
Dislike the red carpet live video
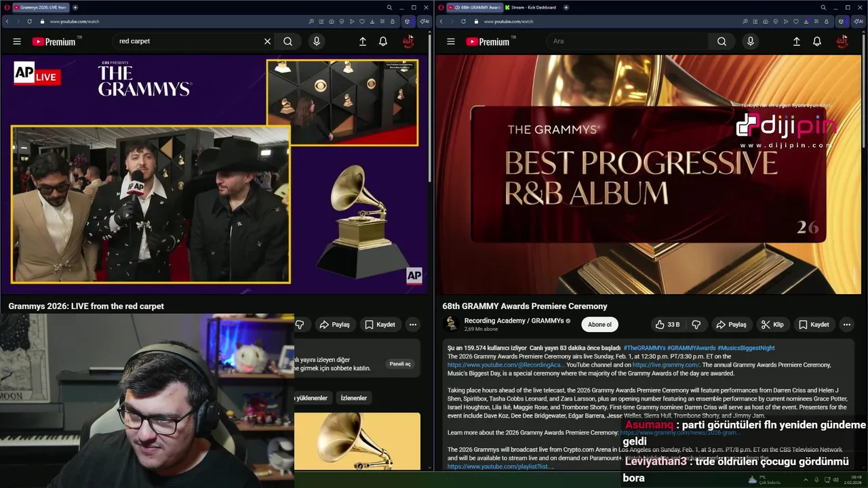coord(300,325)
